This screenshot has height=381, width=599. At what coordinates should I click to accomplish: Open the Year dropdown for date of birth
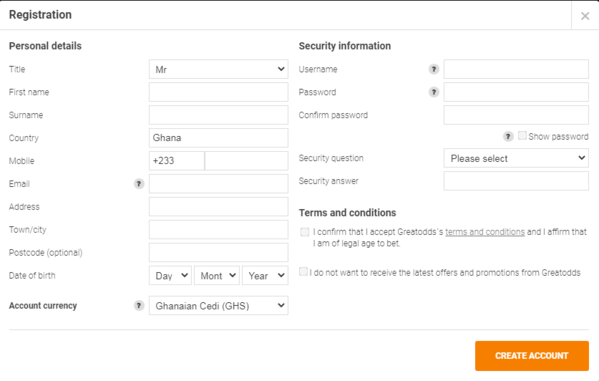265,276
